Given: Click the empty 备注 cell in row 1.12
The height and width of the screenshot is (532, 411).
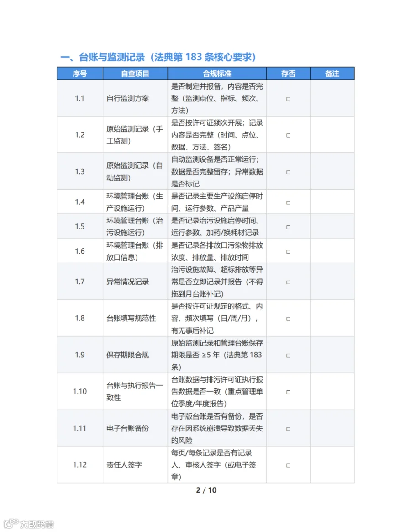Looking at the screenshot, I should click(x=332, y=465).
